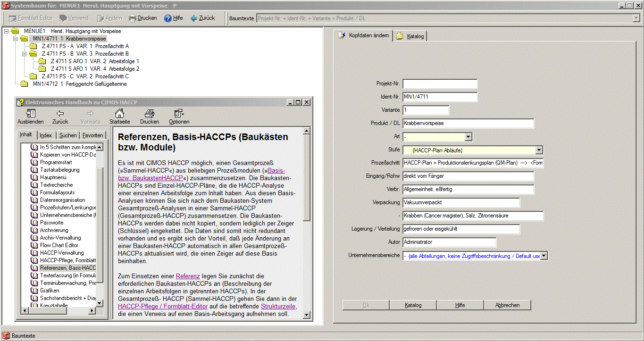Select tree item Arbeitsfolge 2
Viewport: 644px width, 341px height.
point(95,69)
